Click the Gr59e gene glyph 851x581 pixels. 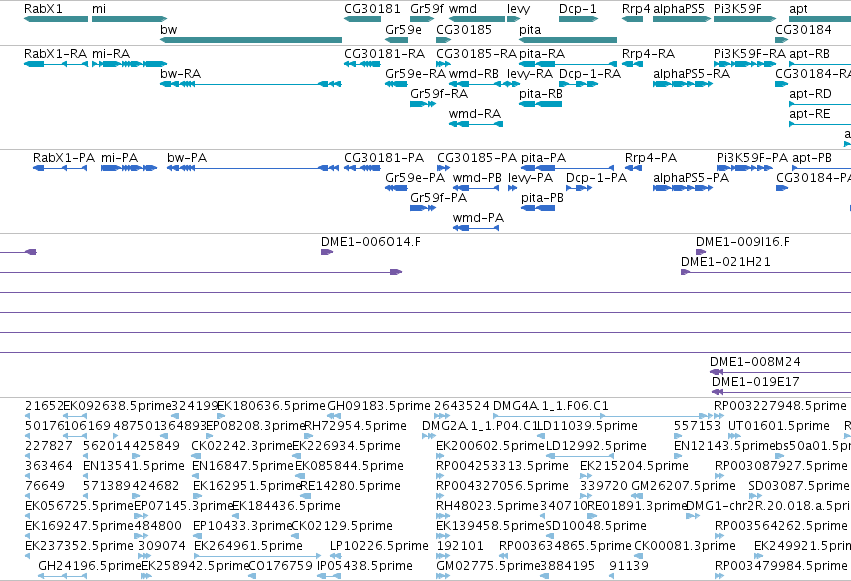coord(396,40)
